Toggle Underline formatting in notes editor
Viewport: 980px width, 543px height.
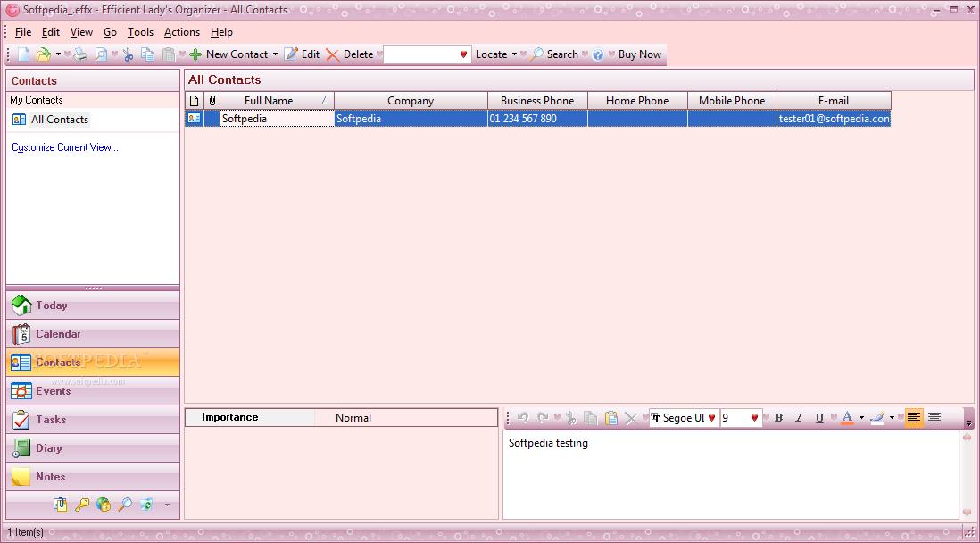coord(819,418)
